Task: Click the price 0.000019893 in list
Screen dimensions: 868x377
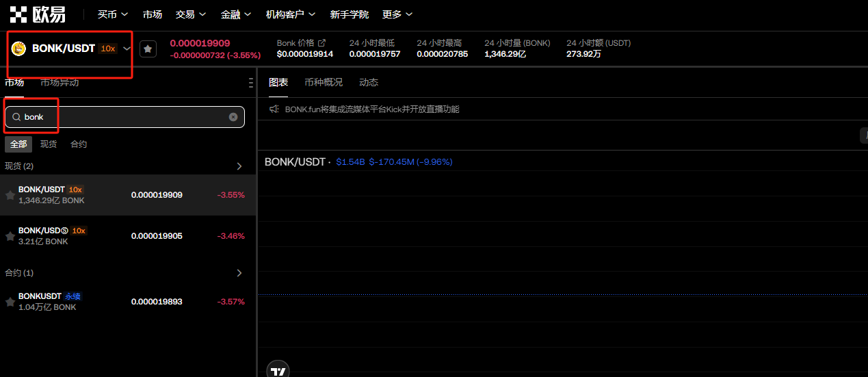Action: click(157, 302)
